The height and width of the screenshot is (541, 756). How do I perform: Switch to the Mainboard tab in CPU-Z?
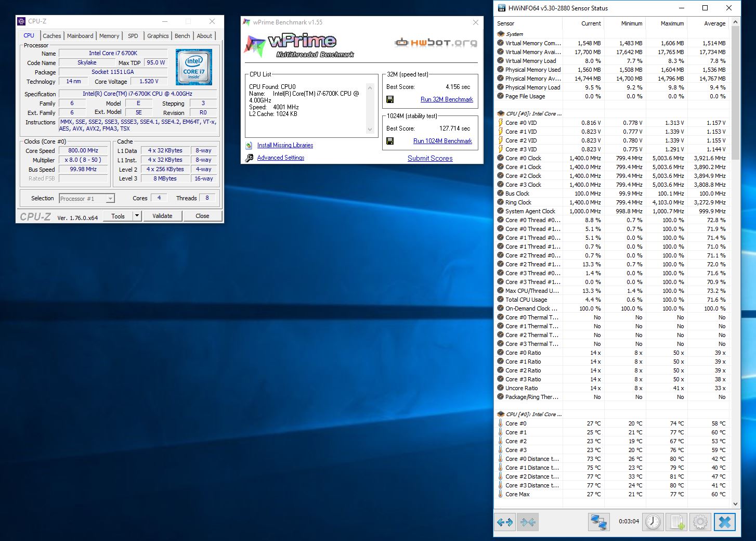click(80, 36)
